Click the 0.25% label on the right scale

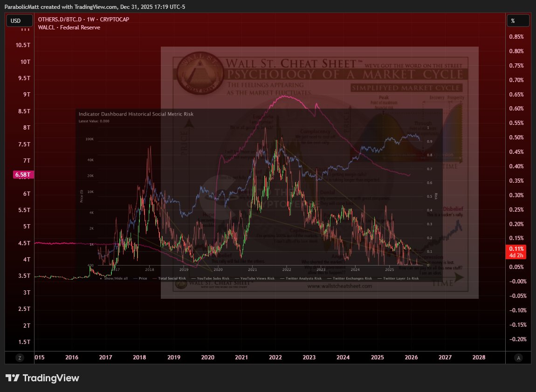(x=516, y=209)
